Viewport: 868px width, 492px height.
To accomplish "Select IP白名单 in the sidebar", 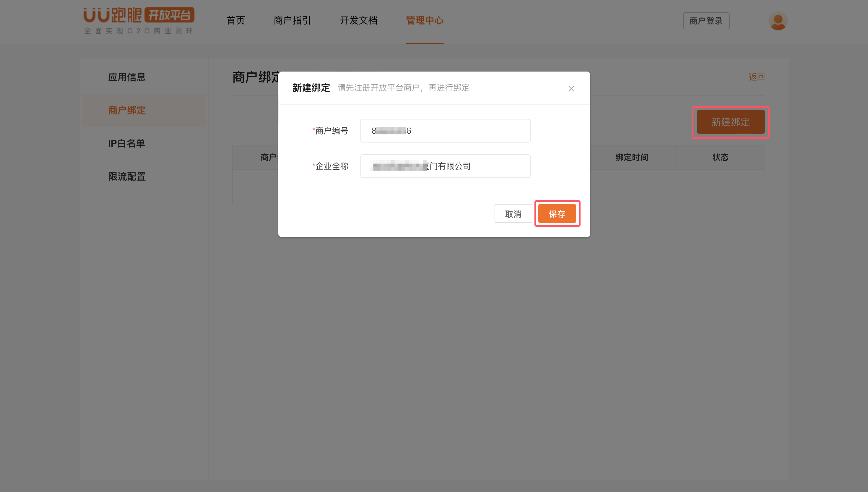I will (127, 144).
